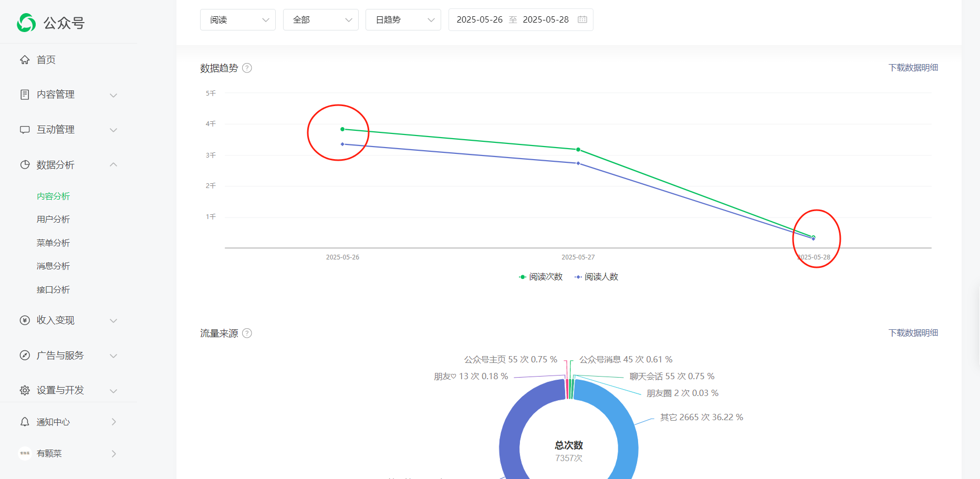Screen dimensions: 980x479
Task: Open 有颗菜 account arrow
Action: click(x=114, y=453)
